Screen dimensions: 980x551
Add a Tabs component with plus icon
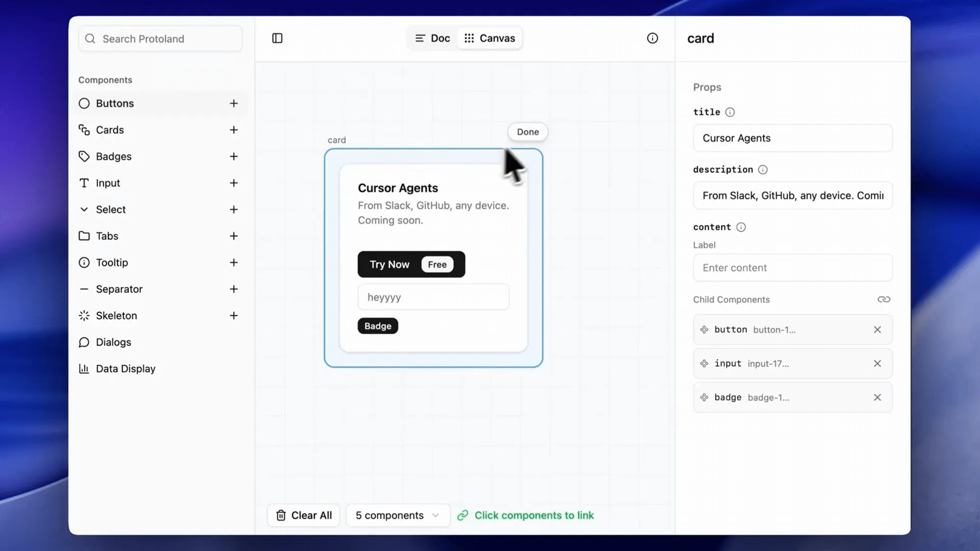tap(234, 236)
